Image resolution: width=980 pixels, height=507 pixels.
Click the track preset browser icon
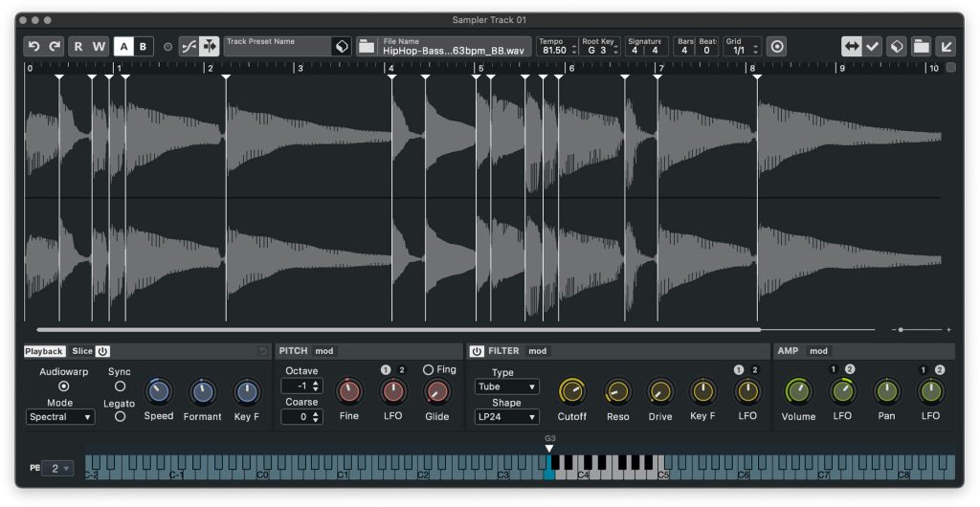pos(341,46)
